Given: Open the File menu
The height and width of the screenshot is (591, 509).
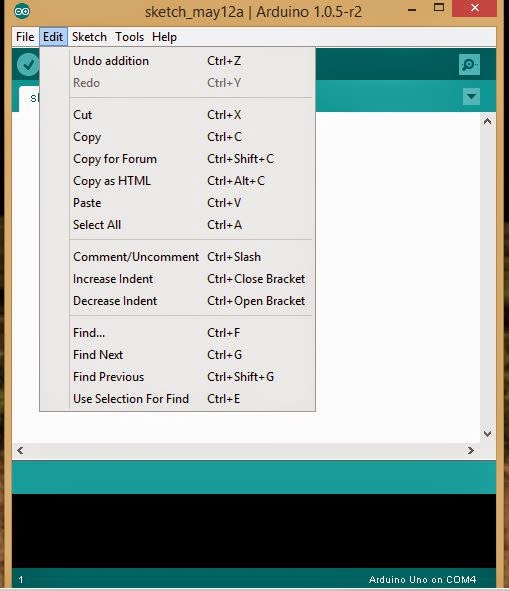Looking at the screenshot, I should point(25,37).
